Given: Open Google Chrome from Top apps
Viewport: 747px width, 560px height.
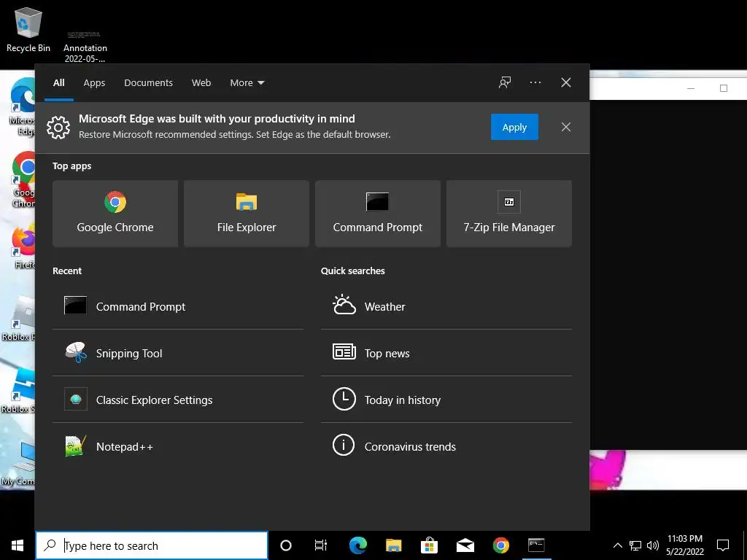Looking at the screenshot, I should [x=115, y=214].
